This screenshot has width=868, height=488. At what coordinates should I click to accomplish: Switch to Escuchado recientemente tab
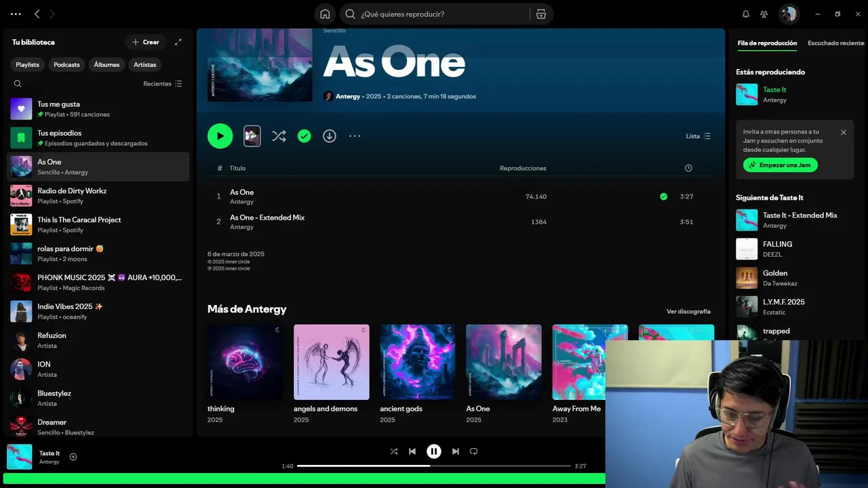click(x=835, y=43)
